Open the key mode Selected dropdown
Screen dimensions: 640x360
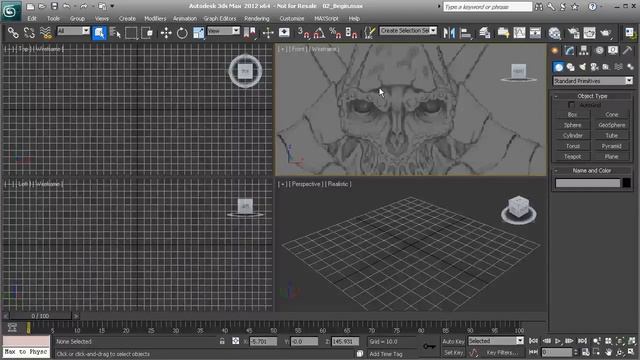click(496, 340)
